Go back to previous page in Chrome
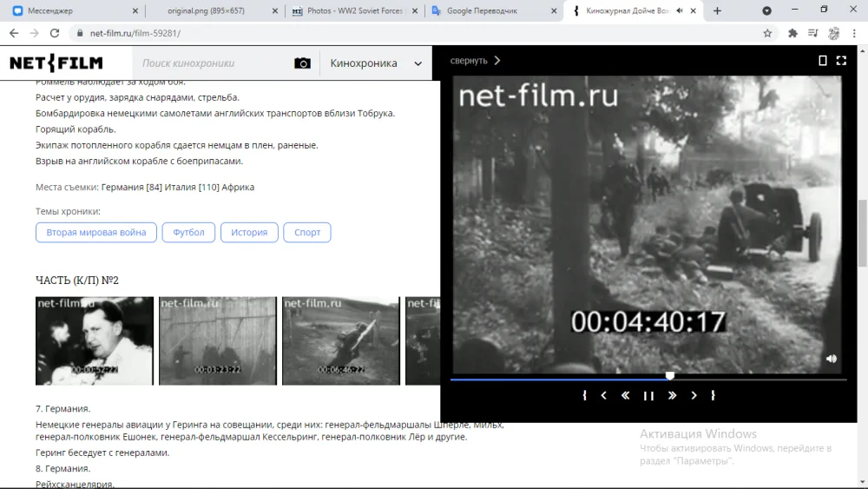The width and height of the screenshot is (868, 489). click(x=14, y=33)
